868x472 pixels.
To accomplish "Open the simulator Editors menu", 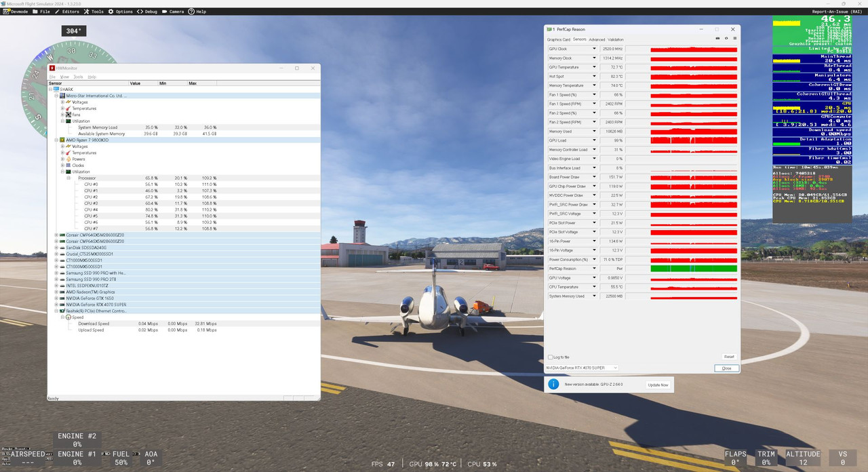I will 66,12.
